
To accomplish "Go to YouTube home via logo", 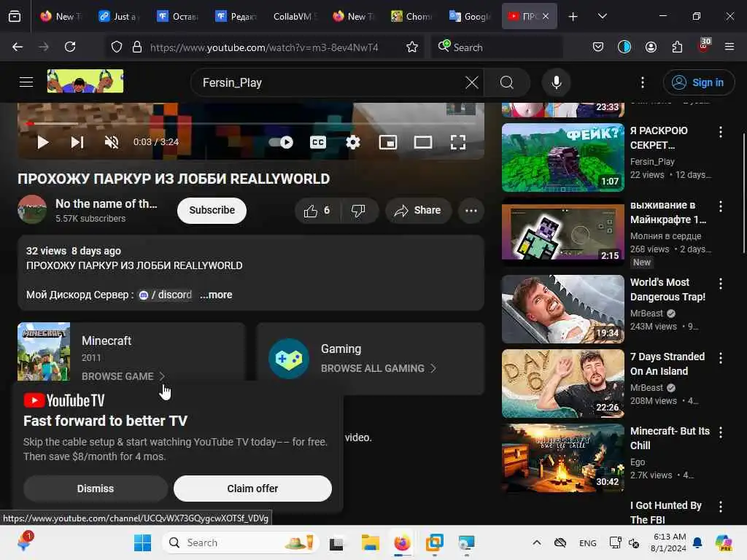I will tap(85, 81).
